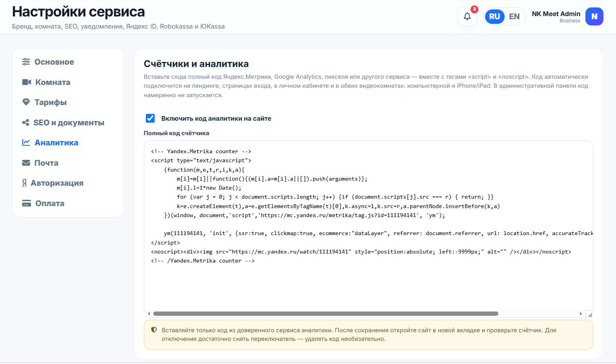Switch language to EN

point(514,16)
